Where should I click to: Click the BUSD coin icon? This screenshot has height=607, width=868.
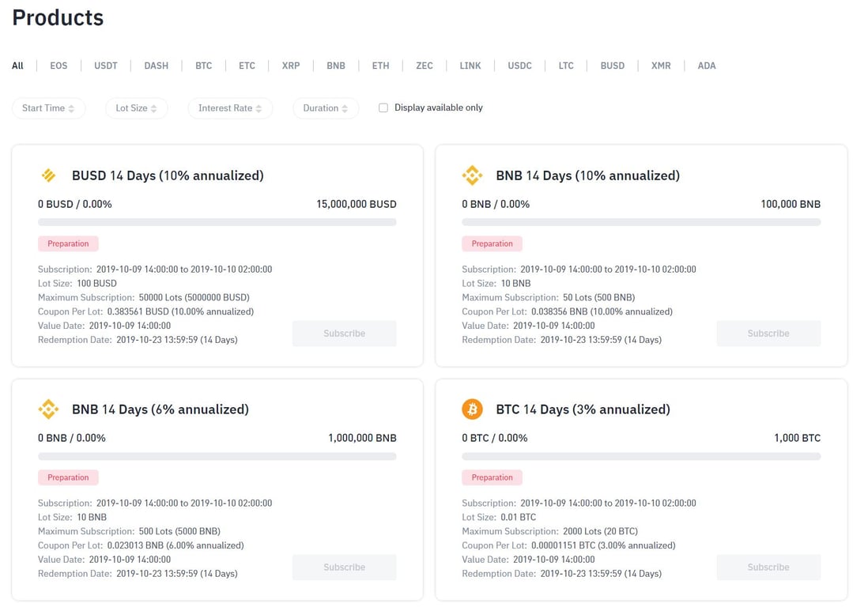[x=48, y=175]
